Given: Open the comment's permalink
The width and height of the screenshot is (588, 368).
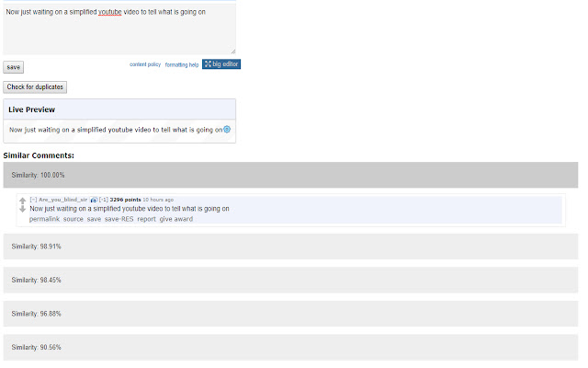Looking at the screenshot, I should tap(44, 219).
